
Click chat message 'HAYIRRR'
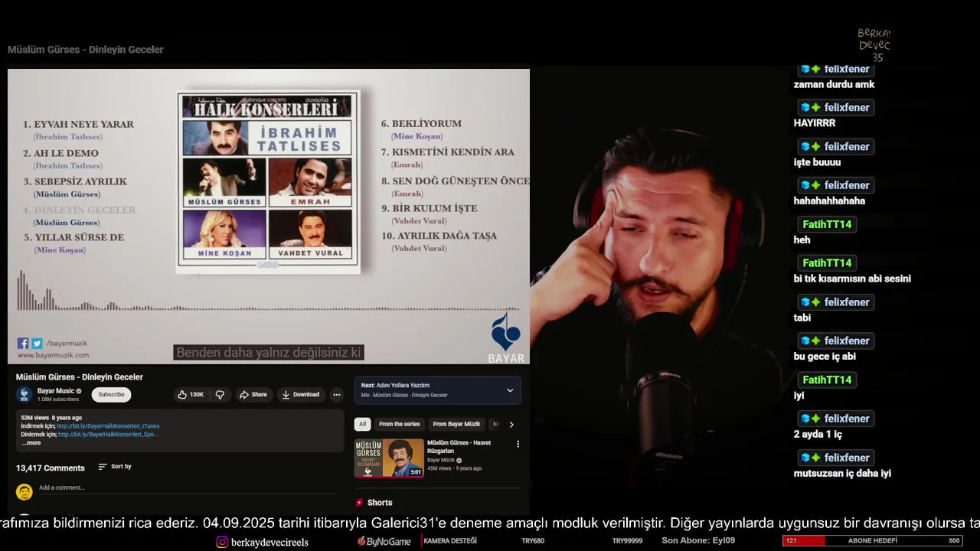click(815, 123)
